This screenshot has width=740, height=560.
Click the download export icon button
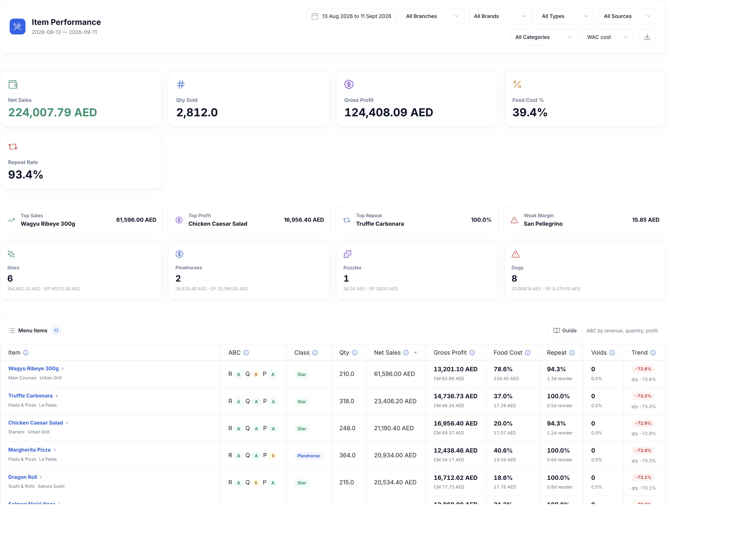coord(647,37)
